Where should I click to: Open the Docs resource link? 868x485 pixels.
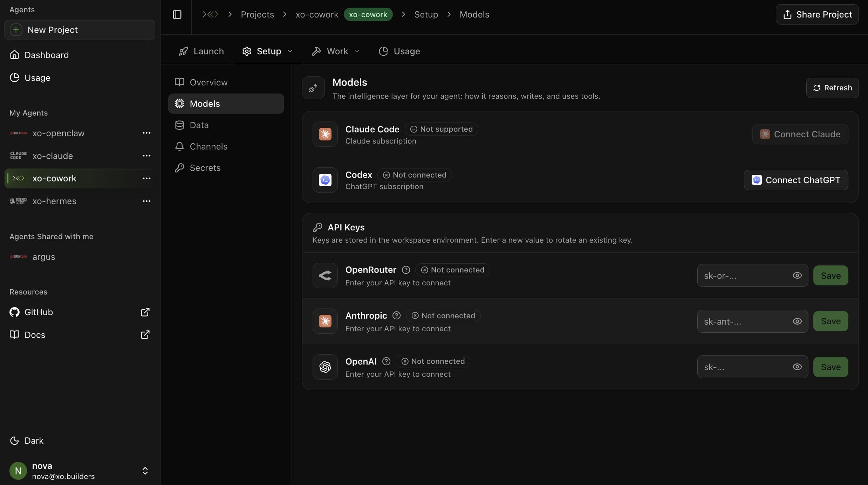[x=80, y=335]
